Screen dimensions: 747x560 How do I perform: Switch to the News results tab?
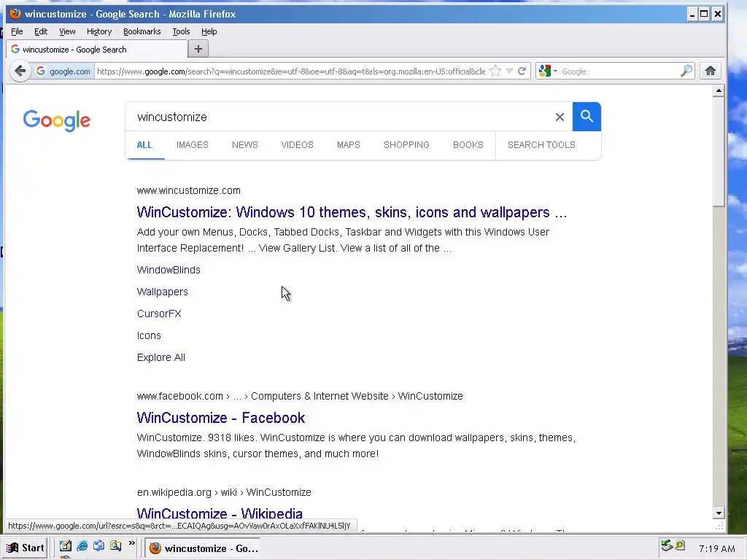(x=245, y=145)
